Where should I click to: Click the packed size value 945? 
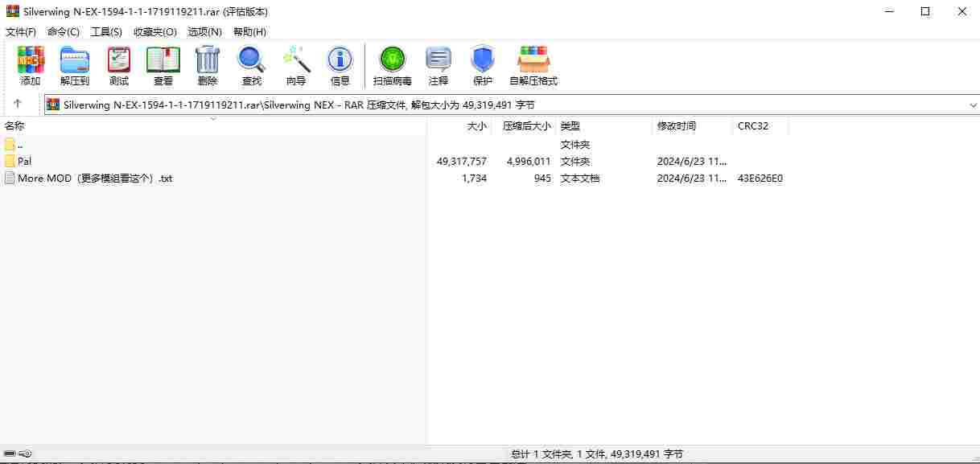point(542,179)
